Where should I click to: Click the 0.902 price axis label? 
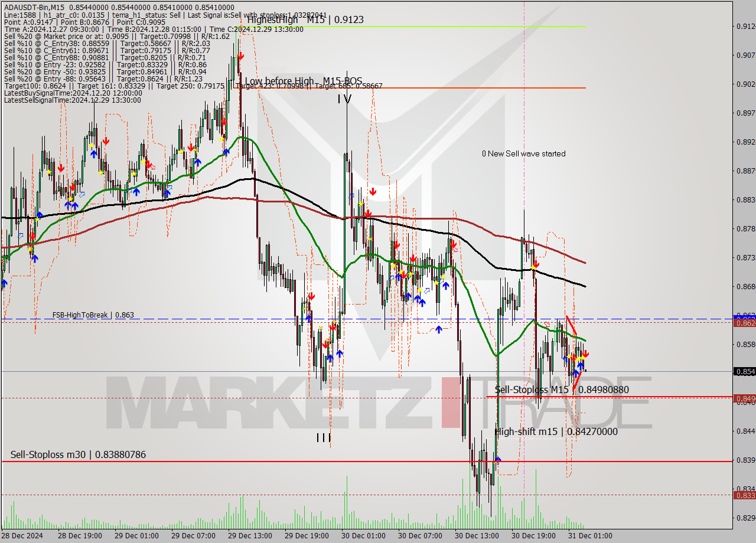[x=745, y=84]
